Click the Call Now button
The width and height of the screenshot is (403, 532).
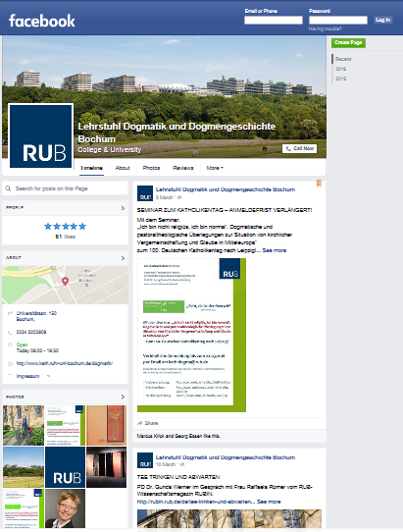(300, 148)
